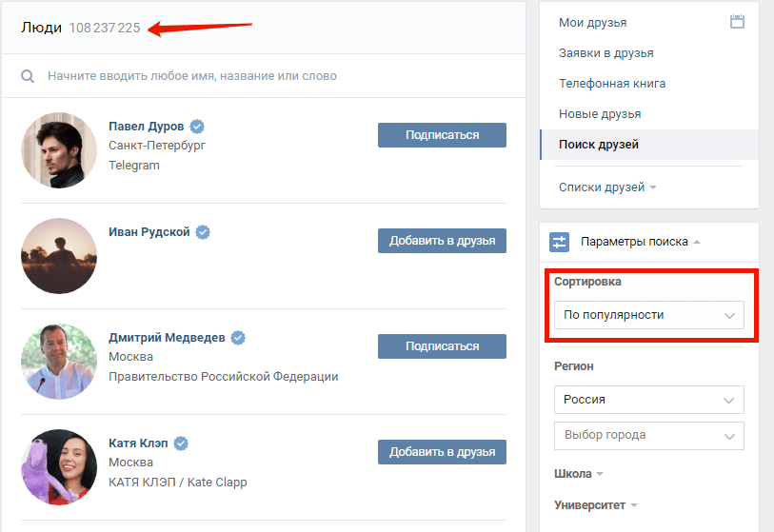774x532 pixels.
Task: Click Москва under Дмитрий Медведев
Action: [130, 357]
